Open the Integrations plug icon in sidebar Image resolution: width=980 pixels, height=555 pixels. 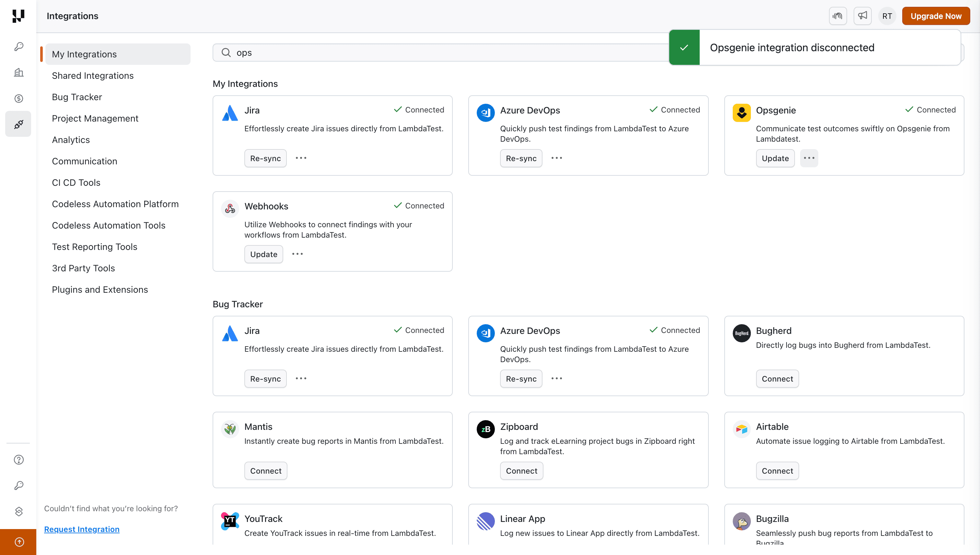[x=18, y=124]
